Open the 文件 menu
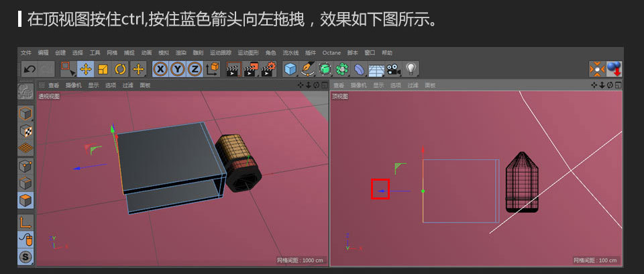Viewport: 644px width, 274px height. 26,53
